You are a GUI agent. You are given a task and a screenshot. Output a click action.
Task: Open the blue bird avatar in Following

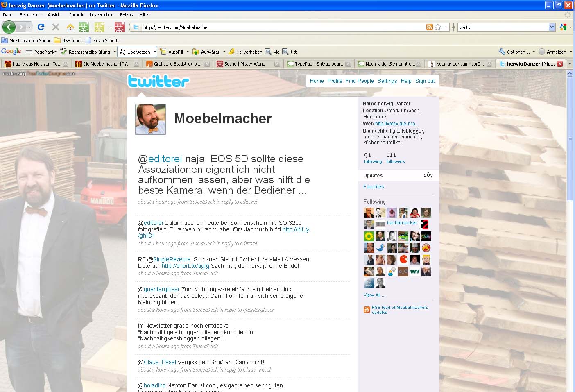coord(380,248)
